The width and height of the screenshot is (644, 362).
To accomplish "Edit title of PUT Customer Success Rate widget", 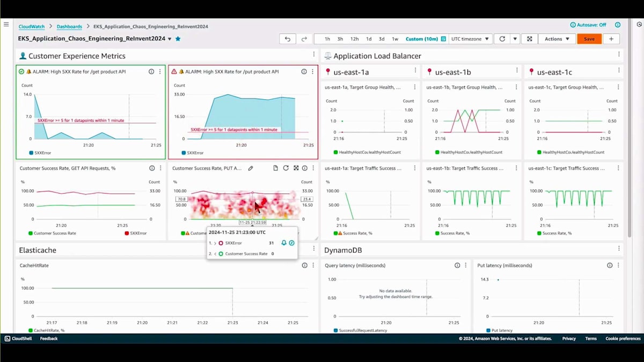I will click(250, 168).
